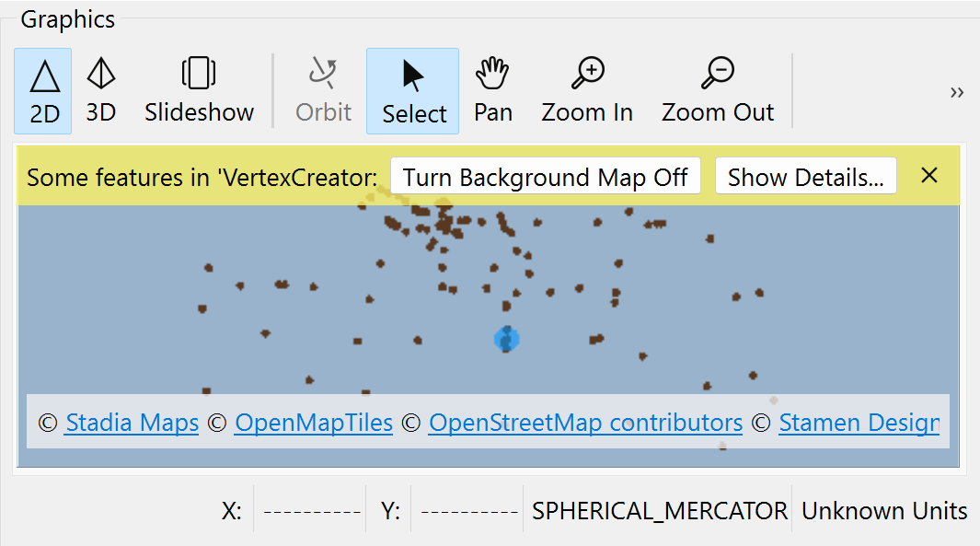980x546 pixels.
Task: Click the 2D view icon
Action: click(x=42, y=90)
